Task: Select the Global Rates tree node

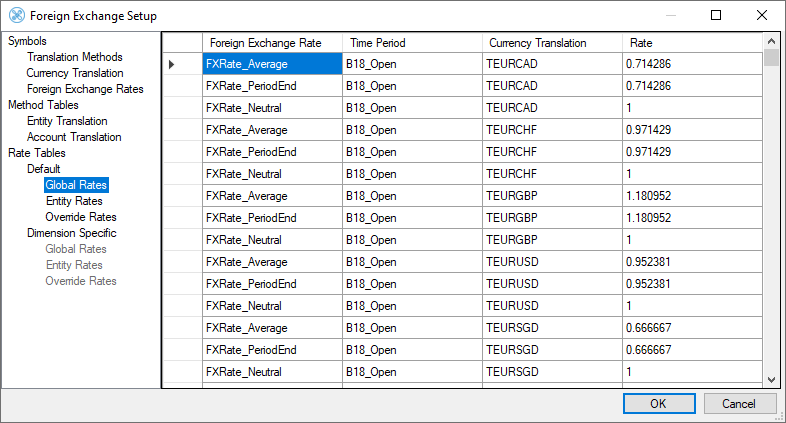Action: (x=76, y=185)
